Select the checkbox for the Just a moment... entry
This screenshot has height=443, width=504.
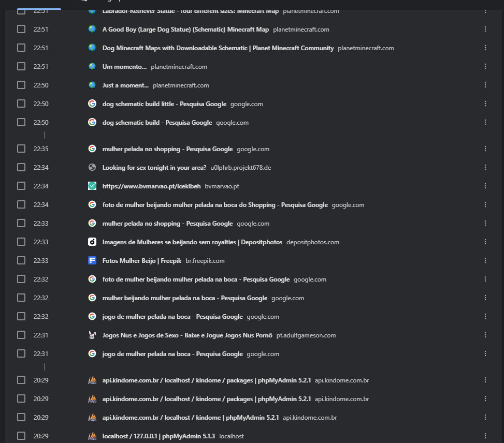(x=21, y=85)
